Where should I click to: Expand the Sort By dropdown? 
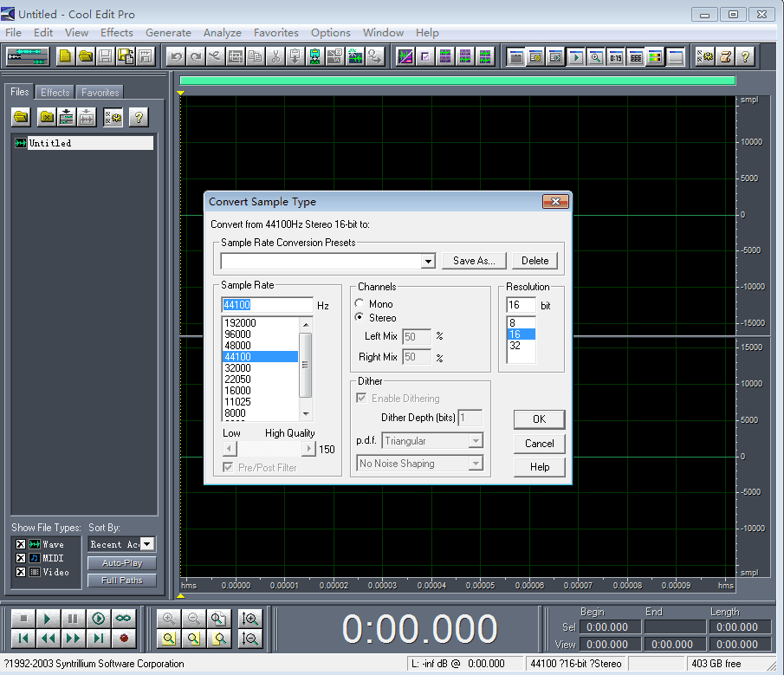pyautogui.click(x=147, y=544)
